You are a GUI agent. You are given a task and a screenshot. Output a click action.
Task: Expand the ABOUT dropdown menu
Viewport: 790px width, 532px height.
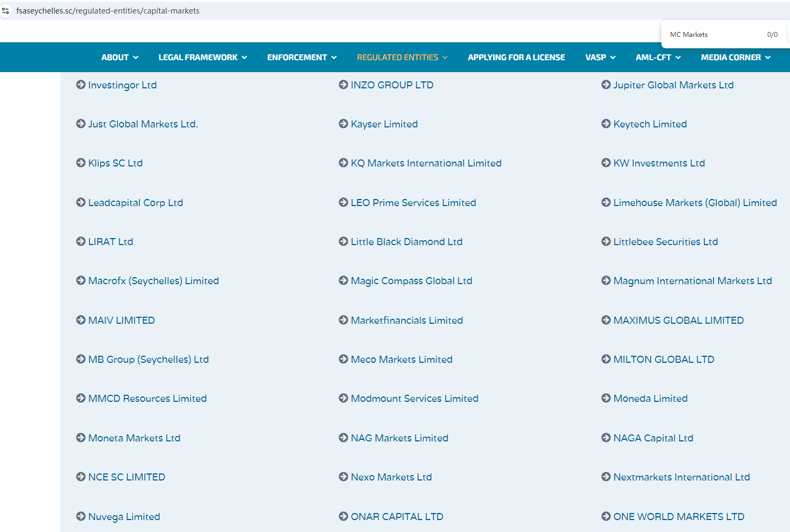coord(119,57)
